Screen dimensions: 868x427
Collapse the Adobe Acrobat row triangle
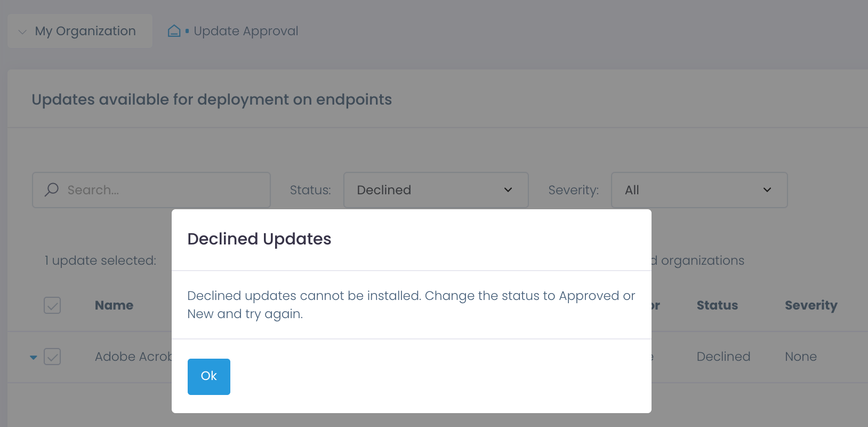(33, 357)
